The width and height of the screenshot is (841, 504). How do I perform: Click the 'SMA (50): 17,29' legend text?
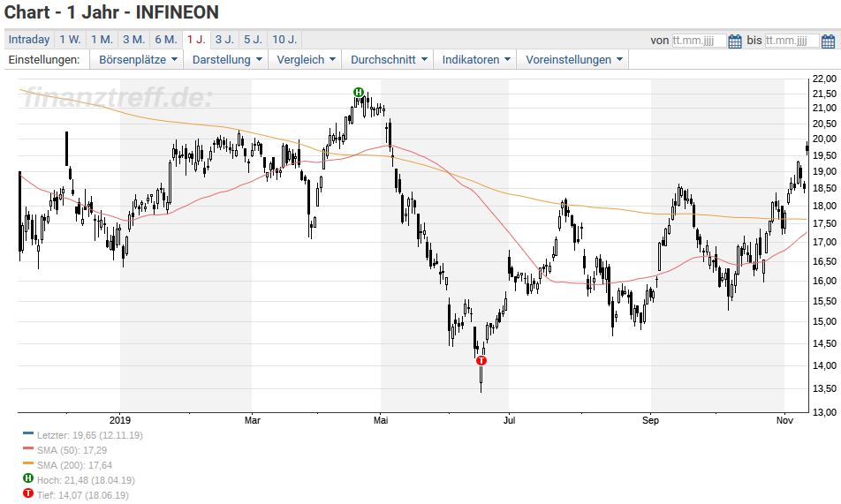(x=72, y=450)
